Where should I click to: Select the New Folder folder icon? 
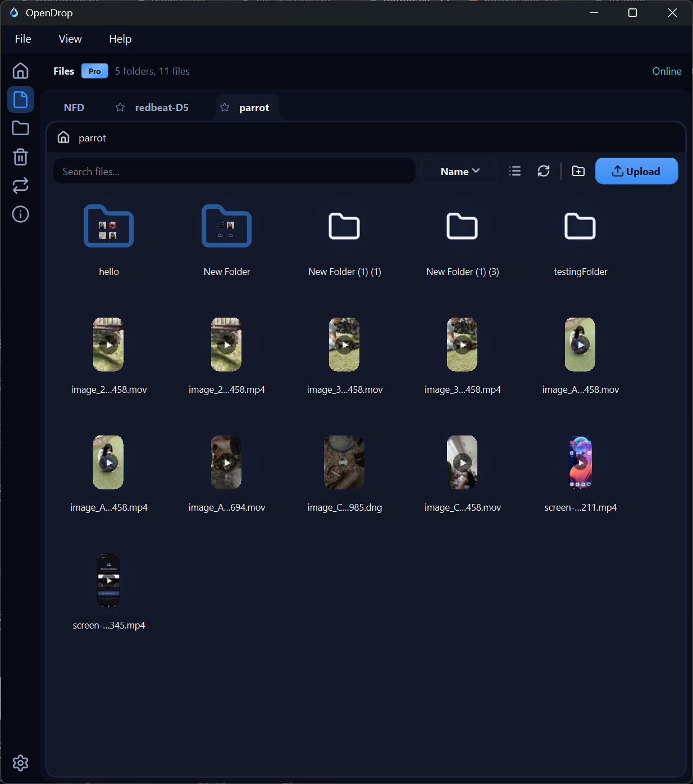point(226,226)
